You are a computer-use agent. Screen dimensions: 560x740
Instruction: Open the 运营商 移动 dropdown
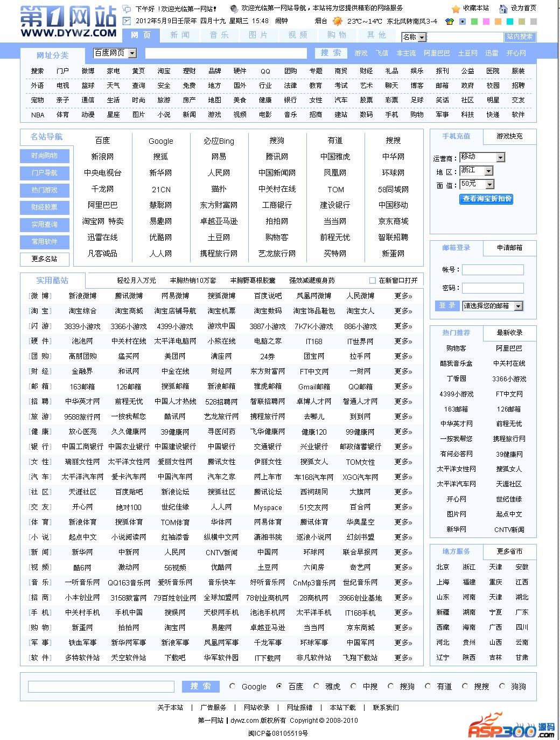coord(482,157)
